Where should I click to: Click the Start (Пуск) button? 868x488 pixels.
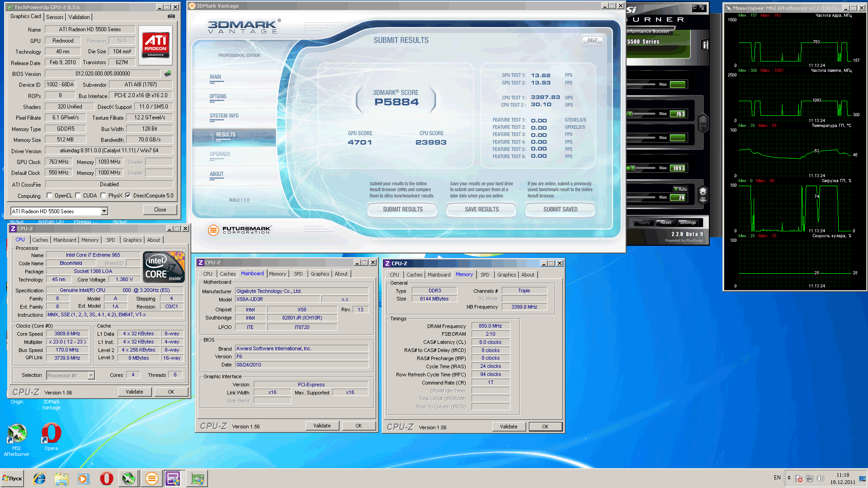coord(13,479)
